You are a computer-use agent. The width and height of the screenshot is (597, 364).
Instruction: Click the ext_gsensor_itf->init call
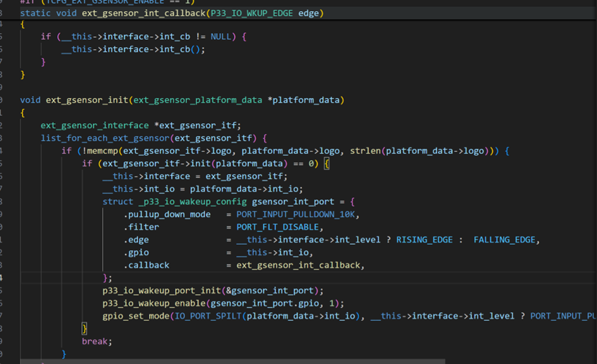click(x=157, y=163)
